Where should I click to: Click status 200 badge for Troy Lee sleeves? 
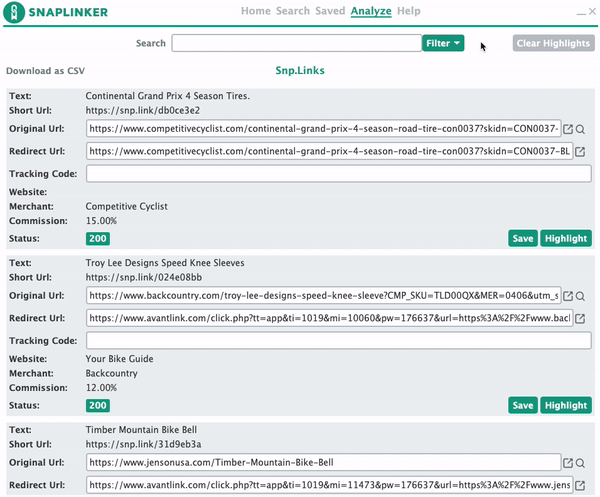(98, 405)
